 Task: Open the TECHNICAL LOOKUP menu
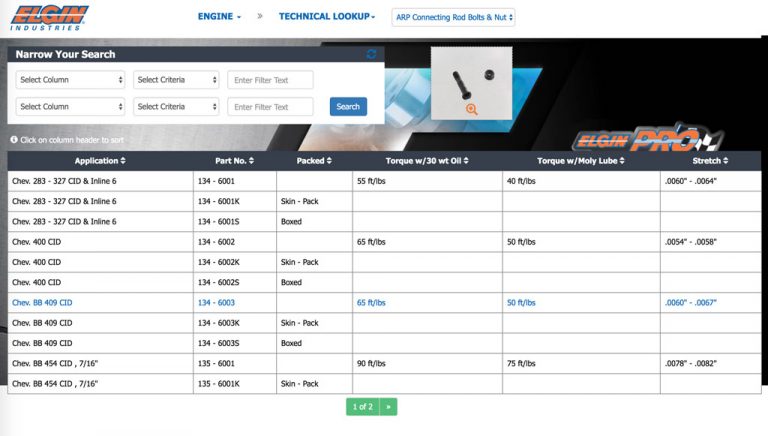[x=327, y=16]
